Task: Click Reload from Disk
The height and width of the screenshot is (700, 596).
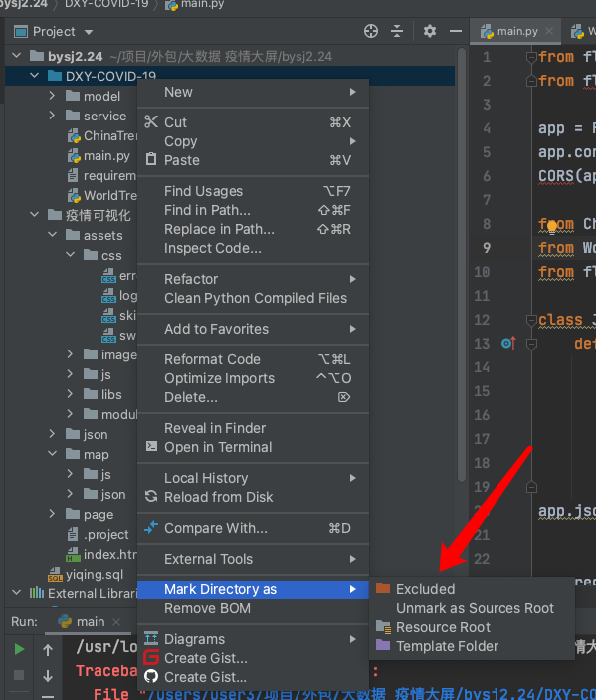Action: tap(253, 497)
